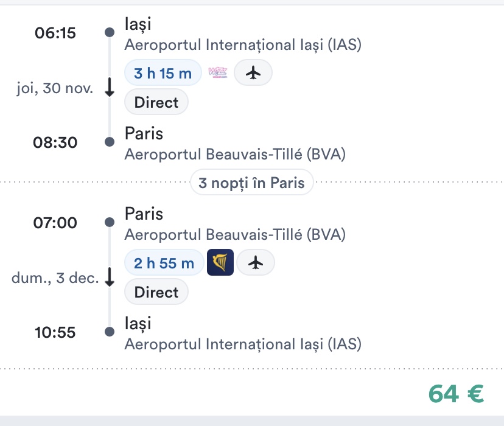504x426 pixels.
Task: Click Aeroportul Internațional Iași (IAS) departure text
Action: tap(243, 45)
